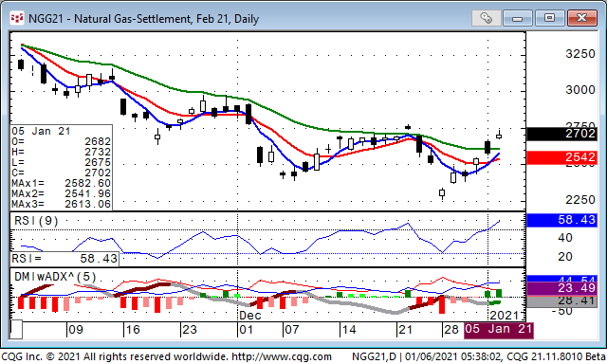Click the MAx3= 2613.06 value row
607x364 pixels.
coord(61,204)
